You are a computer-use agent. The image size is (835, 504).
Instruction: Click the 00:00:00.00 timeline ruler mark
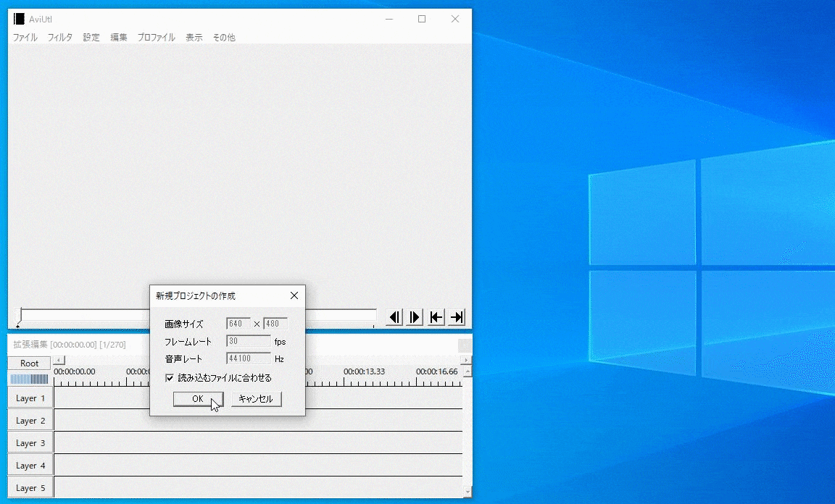coord(75,371)
